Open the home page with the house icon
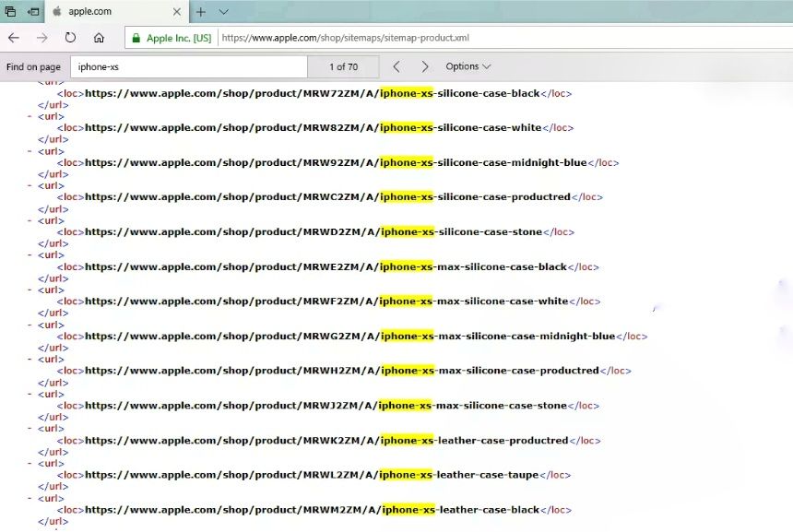This screenshot has width=793, height=532. tap(99, 38)
